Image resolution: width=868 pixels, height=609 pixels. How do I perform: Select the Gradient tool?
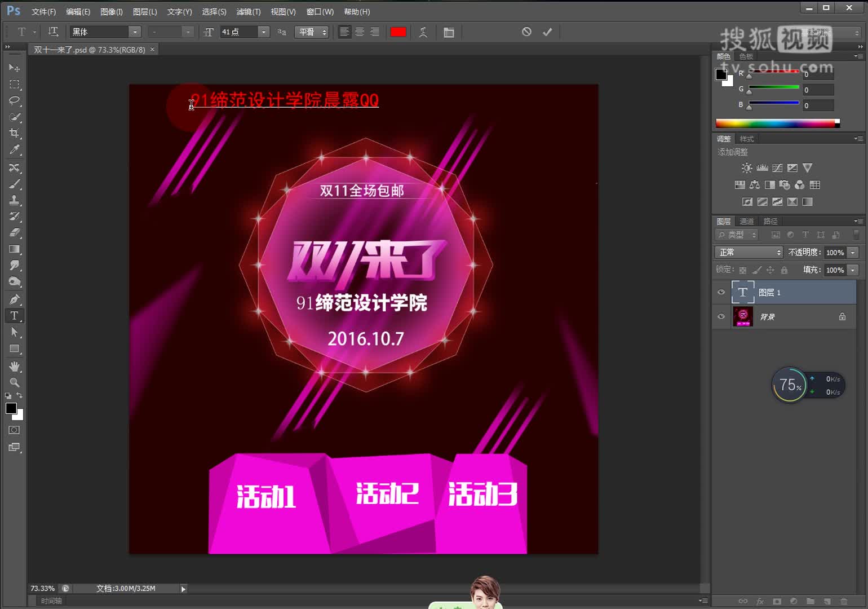[x=14, y=249]
